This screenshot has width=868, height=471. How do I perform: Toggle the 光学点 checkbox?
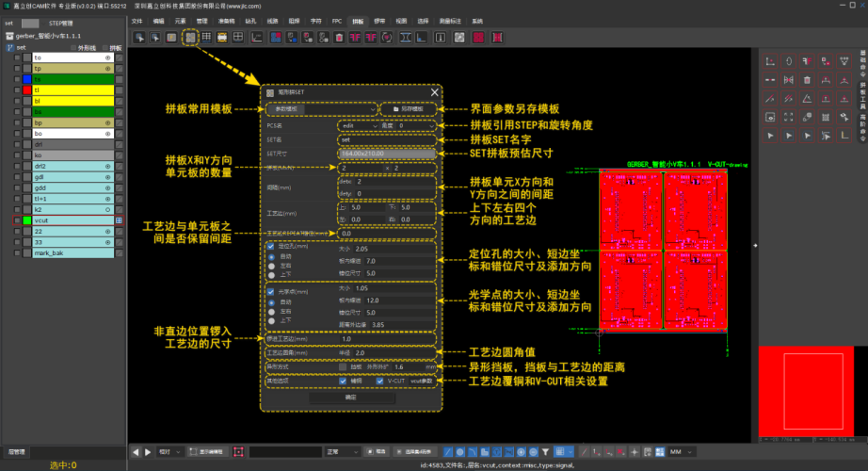click(x=271, y=291)
